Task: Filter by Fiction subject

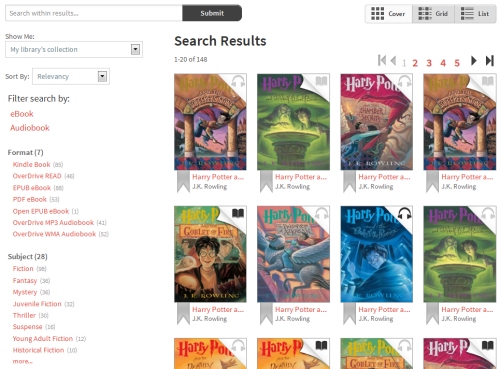Action: coord(23,269)
